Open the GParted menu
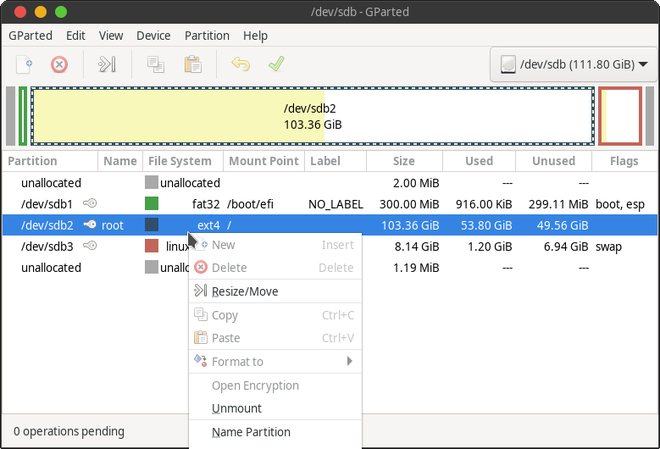Screen dimensions: 660x449 (x=30, y=36)
